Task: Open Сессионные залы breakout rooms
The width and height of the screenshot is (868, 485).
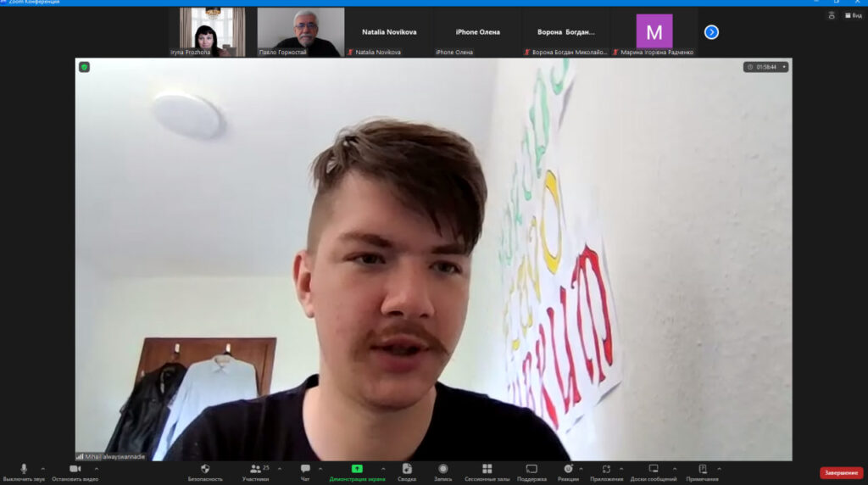Action: (487, 470)
